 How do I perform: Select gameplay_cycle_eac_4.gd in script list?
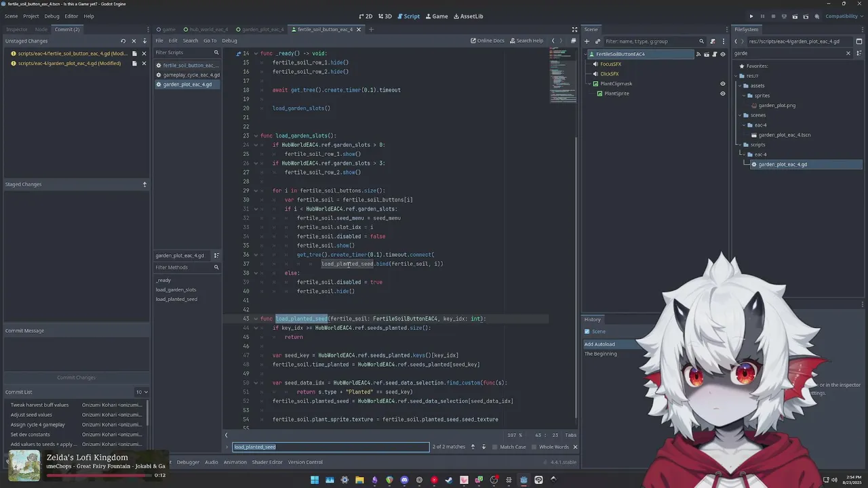pos(188,75)
